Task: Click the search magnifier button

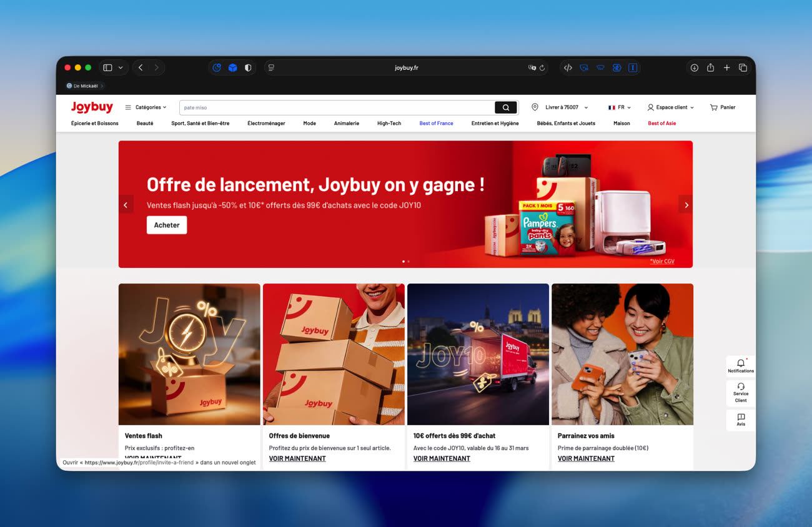Action: click(x=505, y=107)
